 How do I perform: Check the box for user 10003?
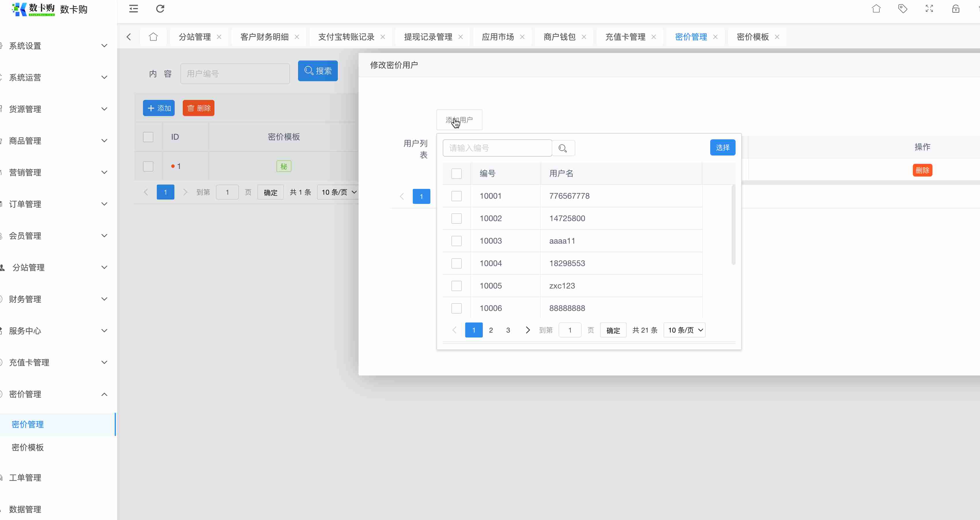[x=456, y=241]
